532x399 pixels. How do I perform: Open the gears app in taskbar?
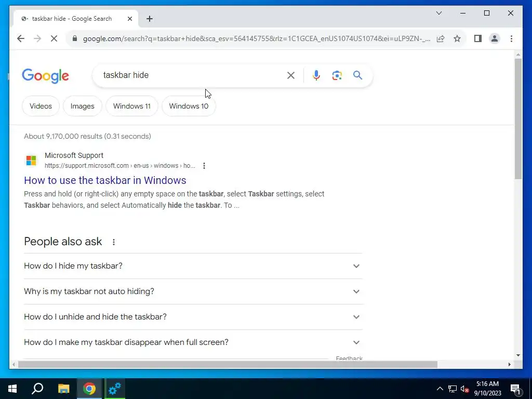click(x=115, y=389)
